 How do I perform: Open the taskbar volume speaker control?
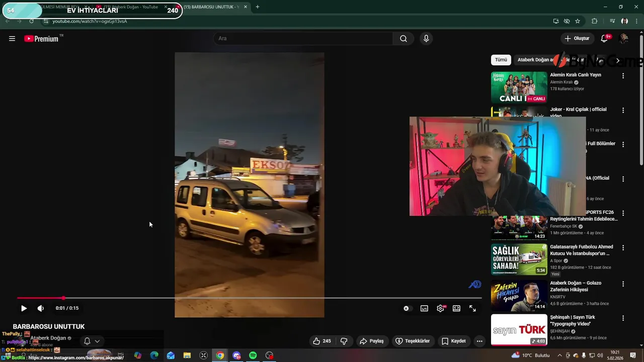(x=600, y=355)
